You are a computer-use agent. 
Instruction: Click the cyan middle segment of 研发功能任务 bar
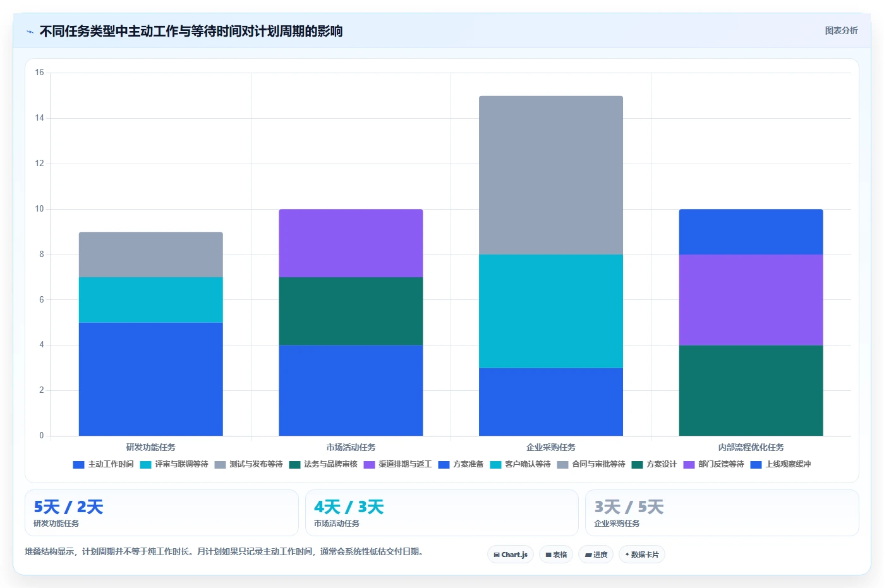(x=151, y=300)
